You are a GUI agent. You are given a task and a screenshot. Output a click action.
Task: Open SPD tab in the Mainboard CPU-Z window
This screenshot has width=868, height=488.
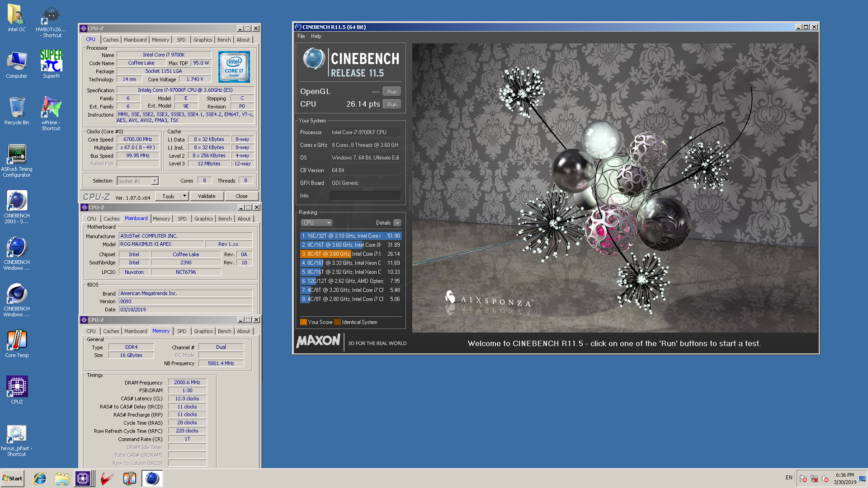coord(182,219)
